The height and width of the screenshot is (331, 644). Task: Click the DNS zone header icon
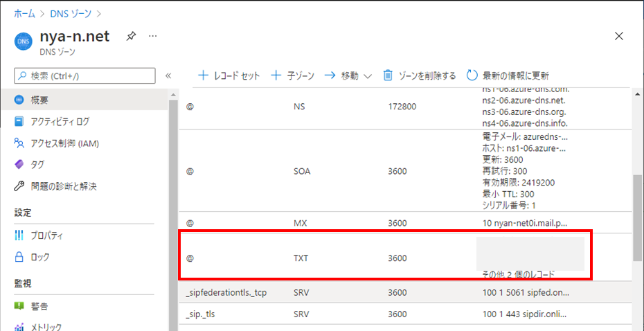[x=23, y=42]
